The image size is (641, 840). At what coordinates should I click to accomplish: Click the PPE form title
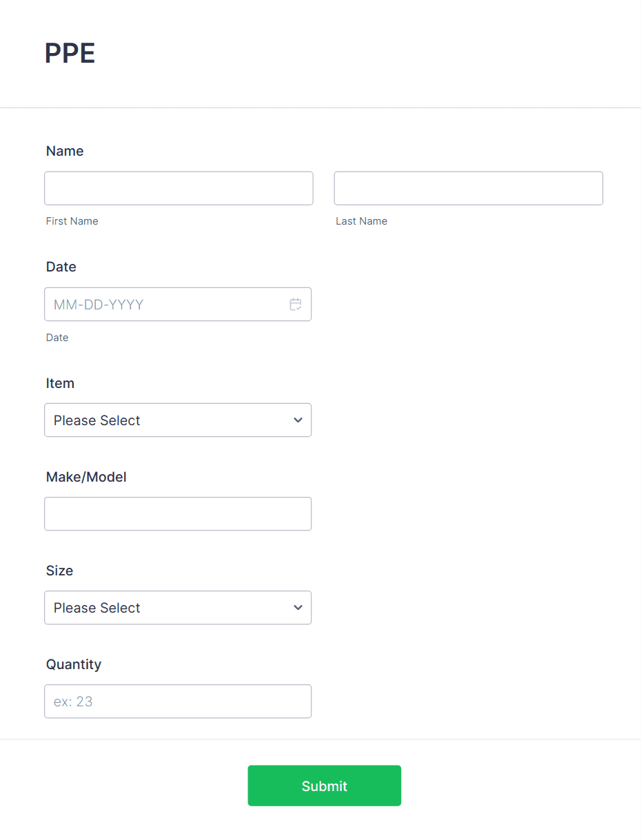[70, 52]
